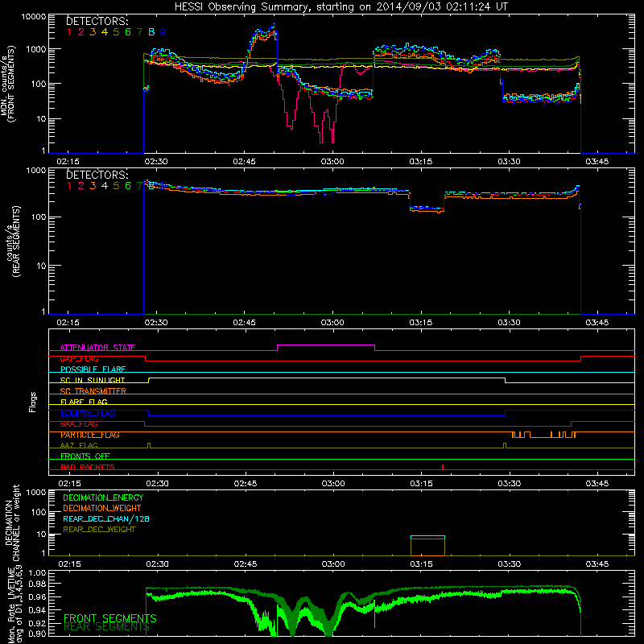The image size is (644, 644).
Task: Select pink detector number 2 in the front segments legend
Action: coord(81,31)
